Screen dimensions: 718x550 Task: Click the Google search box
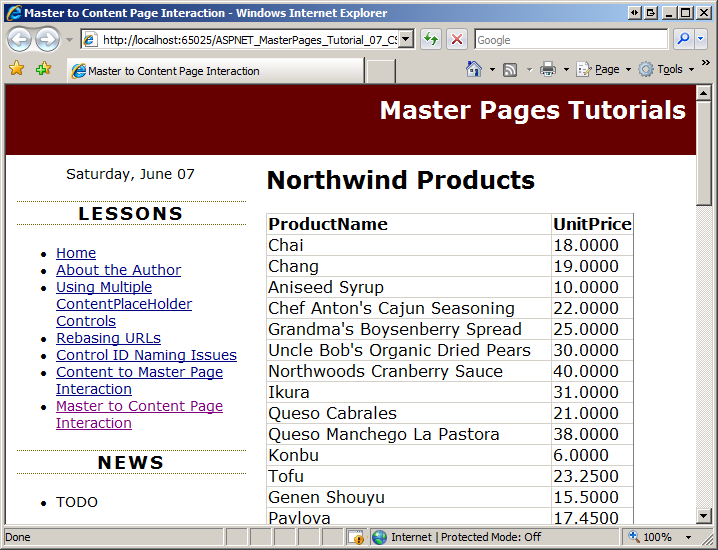point(571,40)
